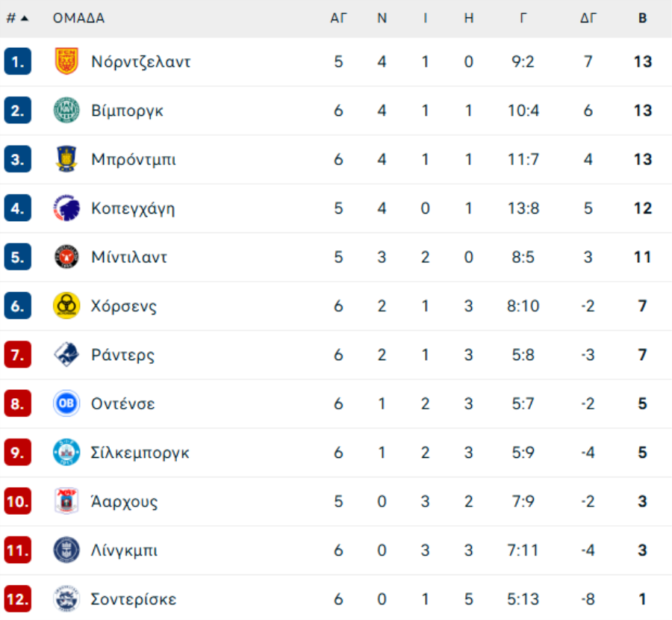The image size is (672, 620).
Task: Click the Βίμποργκ green crest icon
Action: [66, 111]
